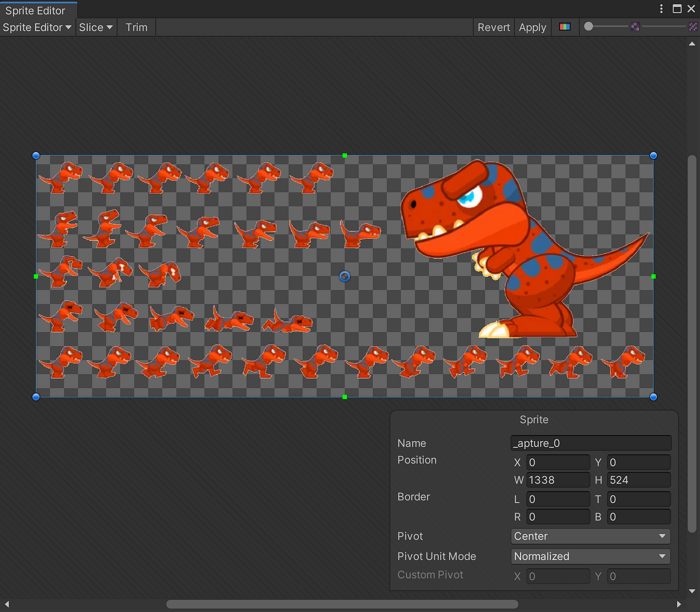The image size is (700, 612).
Task: Open the Sprite Editor mode dropdown
Action: (37, 27)
